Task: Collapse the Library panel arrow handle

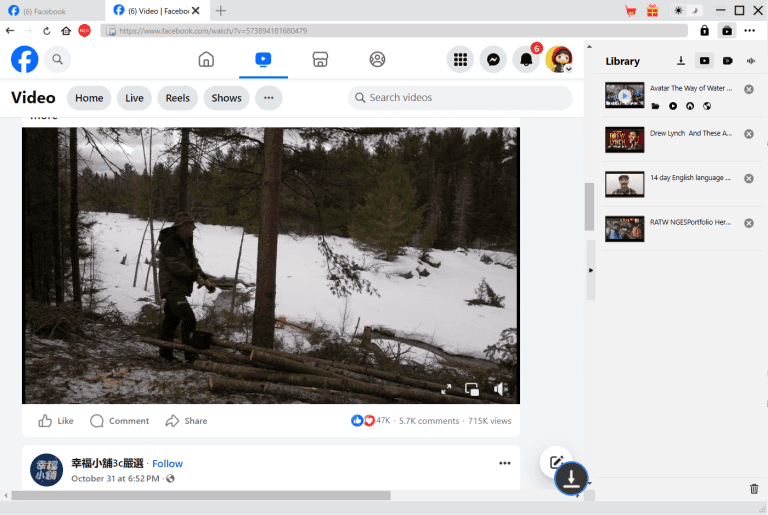Action: pos(591,270)
